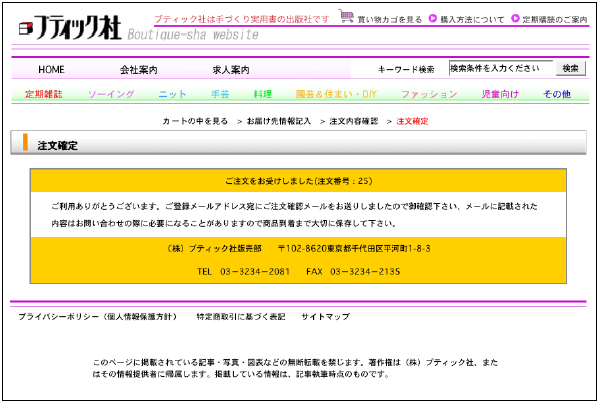The height and width of the screenshot is (404, 599).
Task: Go to the 求人案内 page
Action: pos(231,70)
